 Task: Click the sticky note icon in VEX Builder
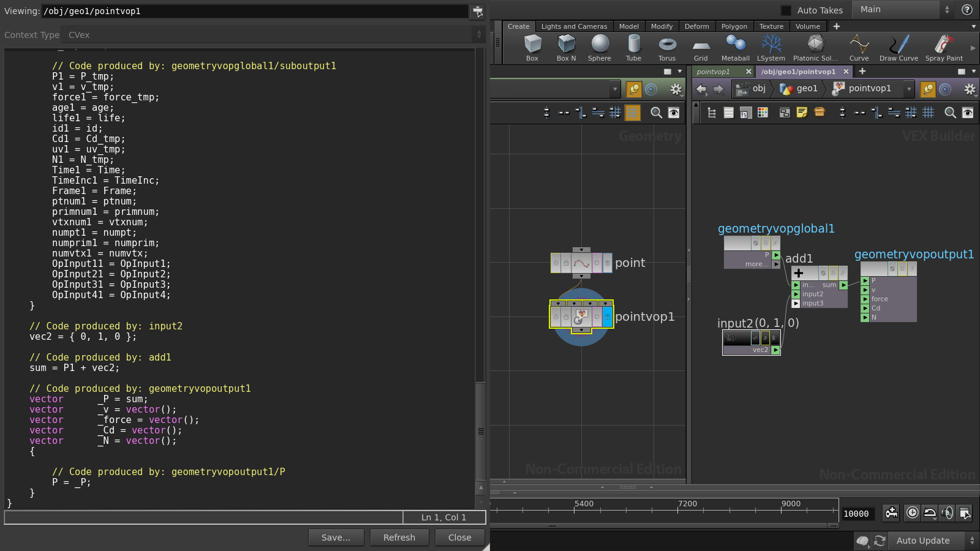click(x=802, y=113)
